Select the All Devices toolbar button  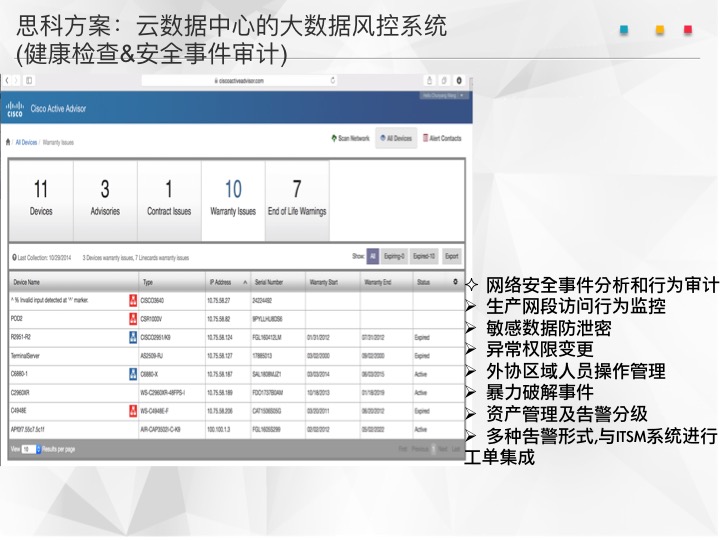[396, 138]
